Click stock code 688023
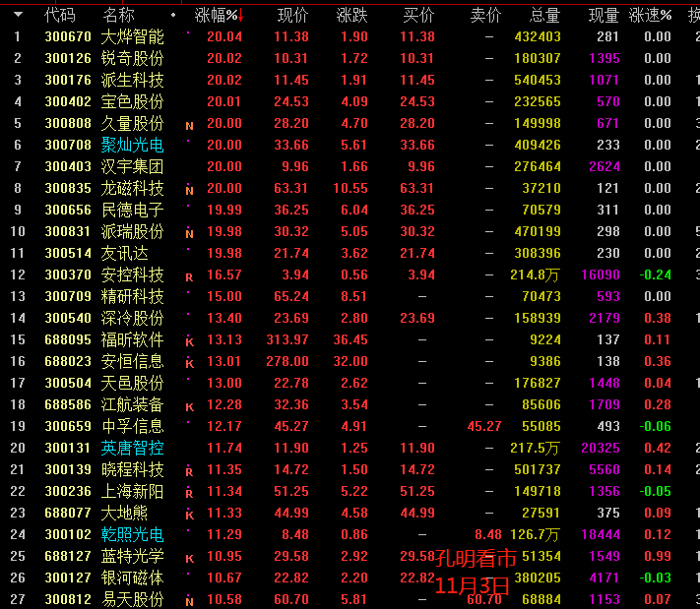700x609 pixels. click(x=68, y=361)
